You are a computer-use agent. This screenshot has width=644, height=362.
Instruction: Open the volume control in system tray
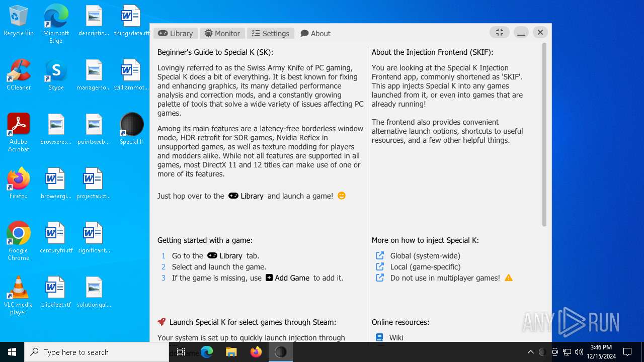579,352
